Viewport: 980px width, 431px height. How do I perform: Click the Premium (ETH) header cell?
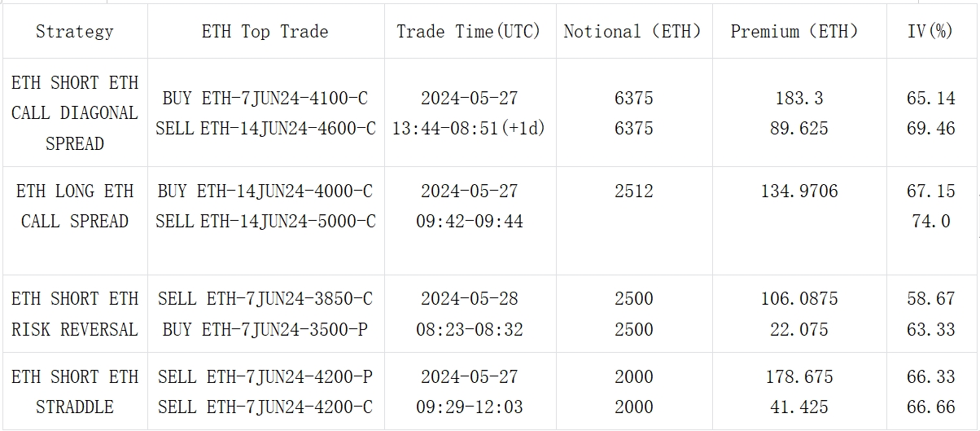798,32
